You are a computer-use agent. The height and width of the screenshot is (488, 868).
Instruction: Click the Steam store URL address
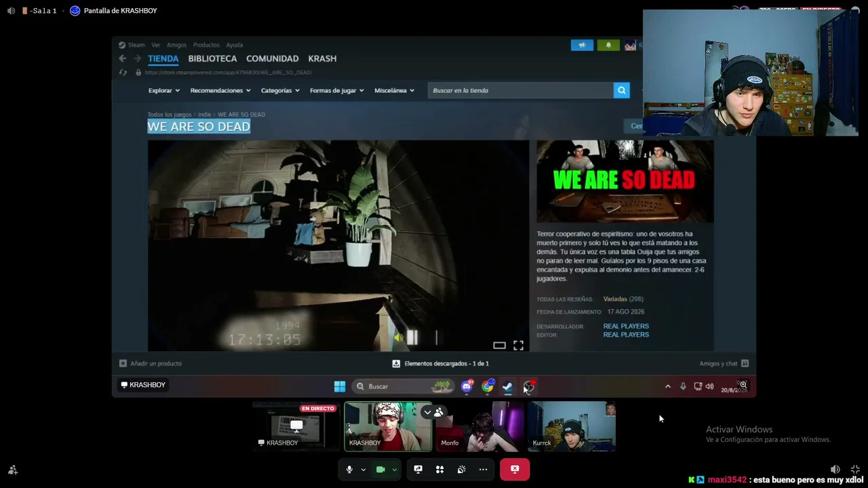[228, 73]
